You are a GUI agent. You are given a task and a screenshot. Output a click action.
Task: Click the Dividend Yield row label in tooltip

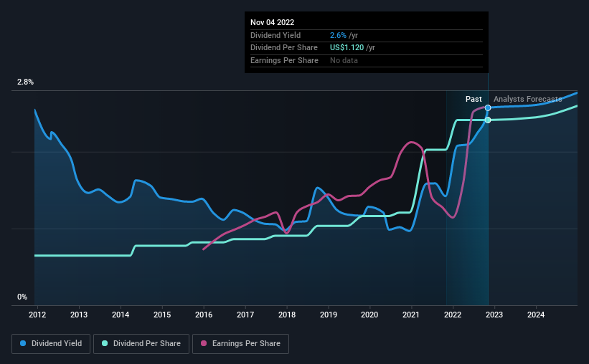point(275,35)
